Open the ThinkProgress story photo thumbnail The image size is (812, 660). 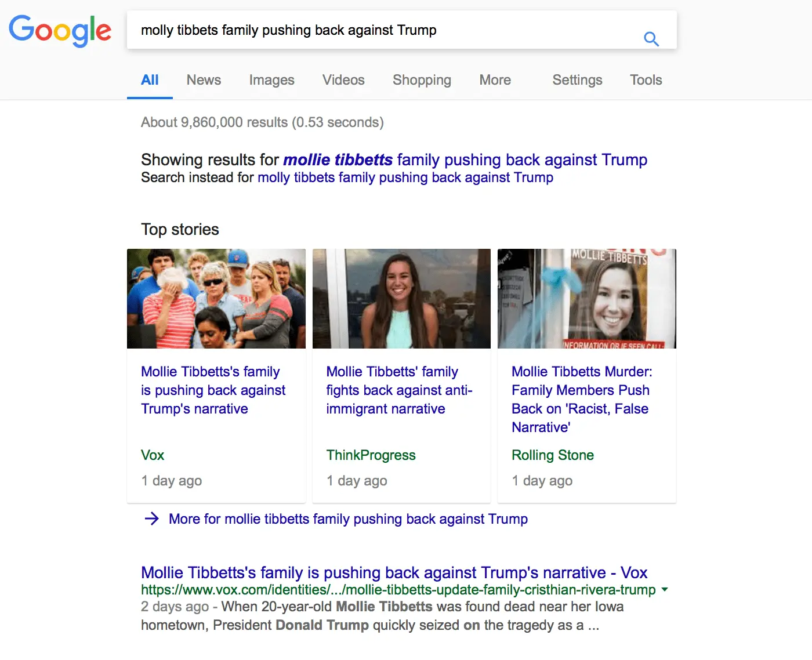[x=401, y=299]
